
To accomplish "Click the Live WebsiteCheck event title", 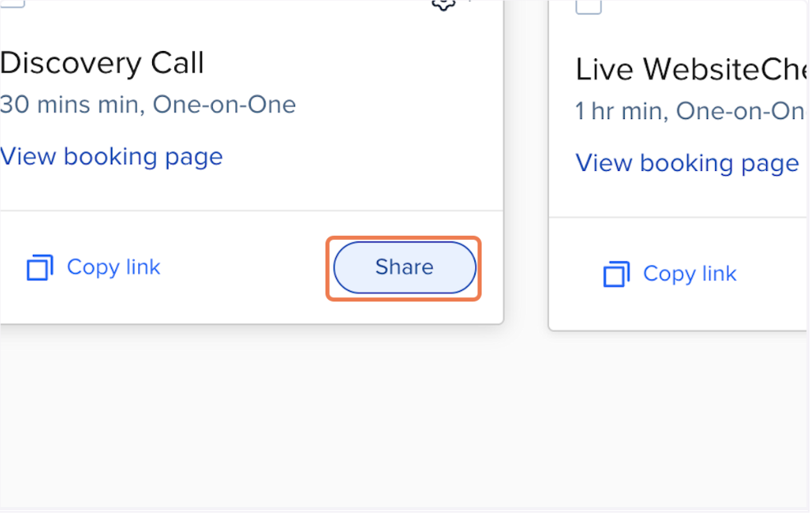I will tap(692, 70).
